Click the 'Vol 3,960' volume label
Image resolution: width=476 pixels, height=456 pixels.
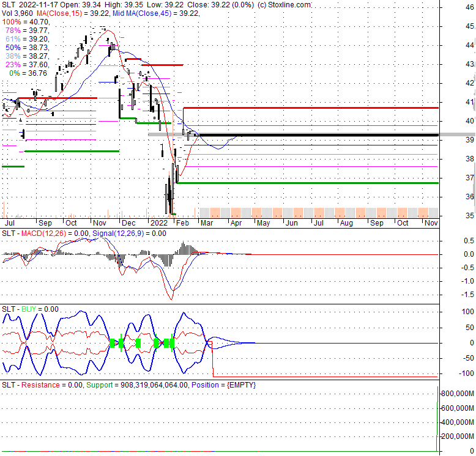[17, 13]
